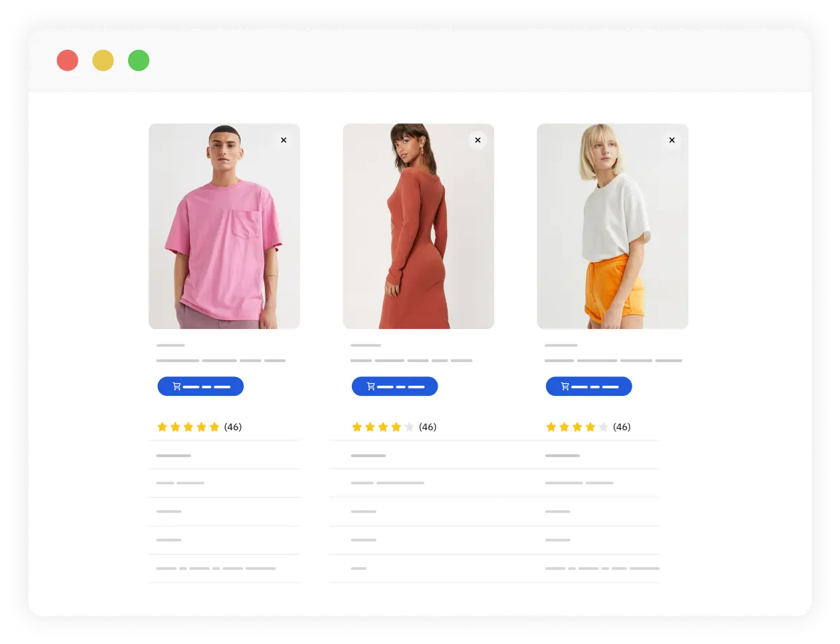Open the (46) reviews for orange shorts outfit
840x644 pixels.
click(622, 427)
